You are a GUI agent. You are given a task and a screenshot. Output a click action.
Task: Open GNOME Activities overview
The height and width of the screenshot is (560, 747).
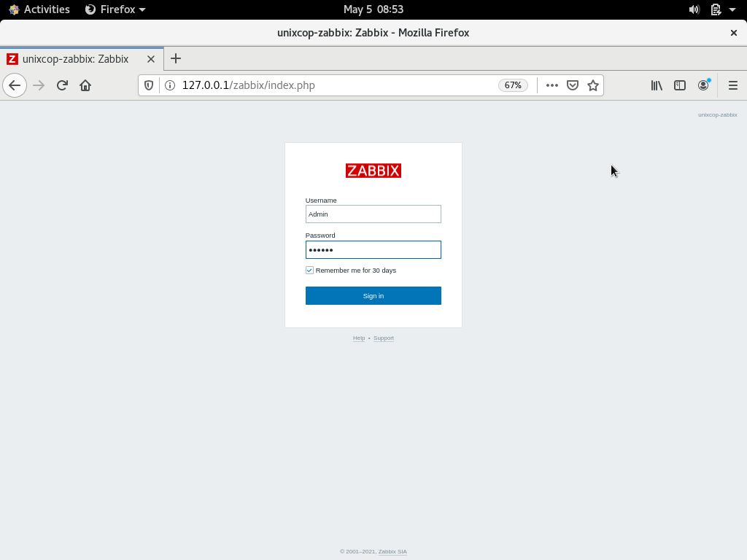(39, 9)
